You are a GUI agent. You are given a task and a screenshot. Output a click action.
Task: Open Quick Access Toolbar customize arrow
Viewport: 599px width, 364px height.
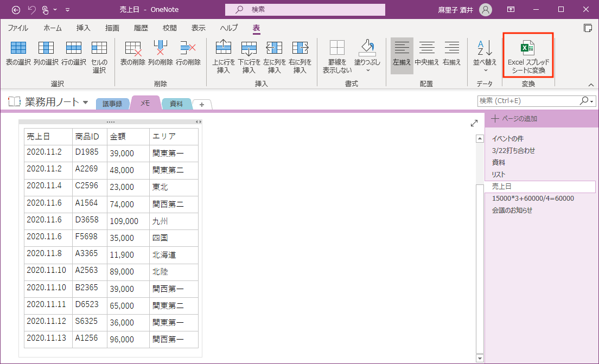68,10
